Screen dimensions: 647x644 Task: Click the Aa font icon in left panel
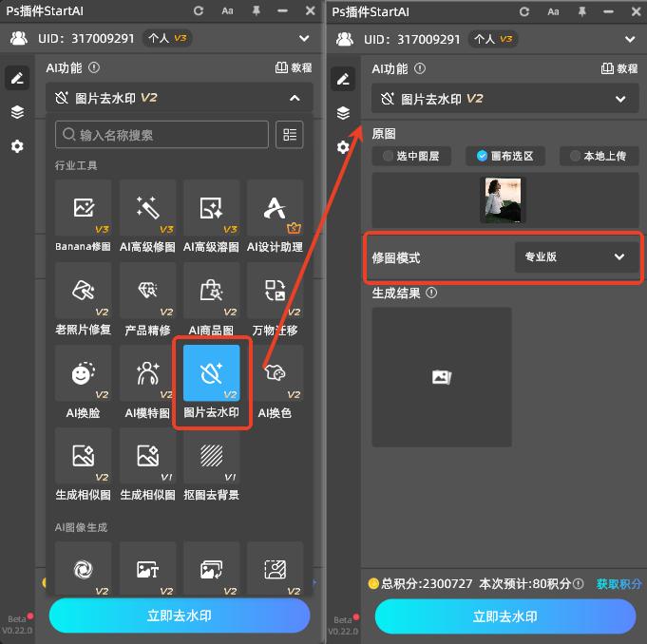pos(227,11)
